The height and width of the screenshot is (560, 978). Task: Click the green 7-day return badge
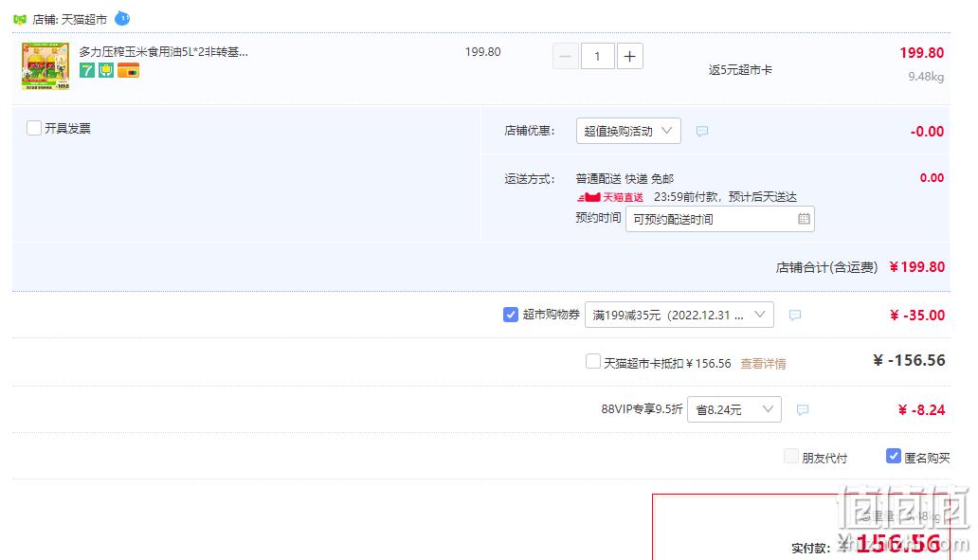point(87,70)
